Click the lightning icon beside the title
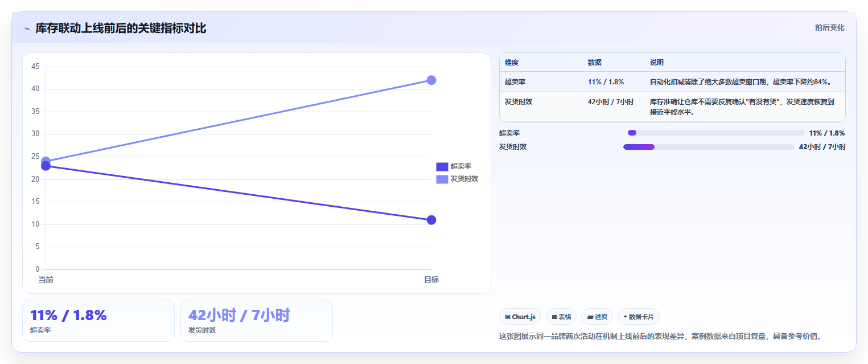 click(x=27, y=28)
